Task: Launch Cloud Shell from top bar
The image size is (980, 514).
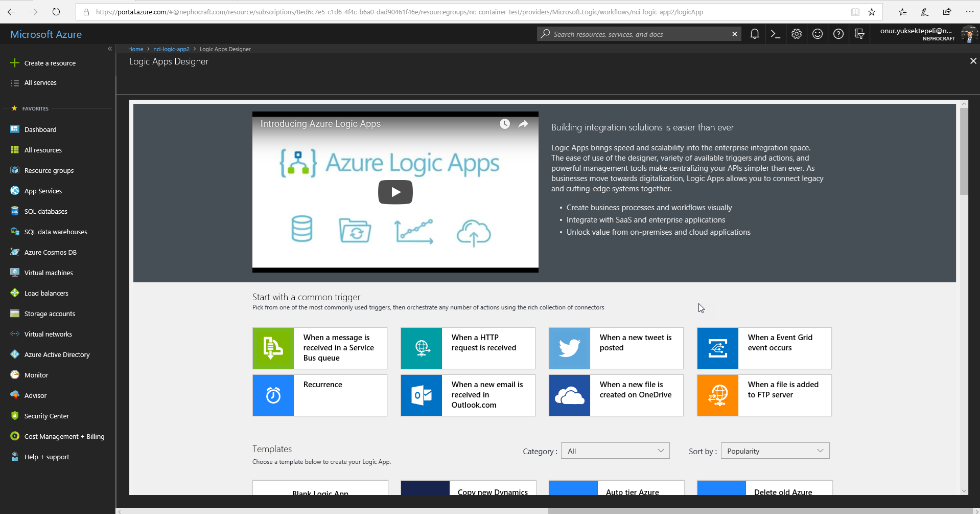Action: click(775, 34)
